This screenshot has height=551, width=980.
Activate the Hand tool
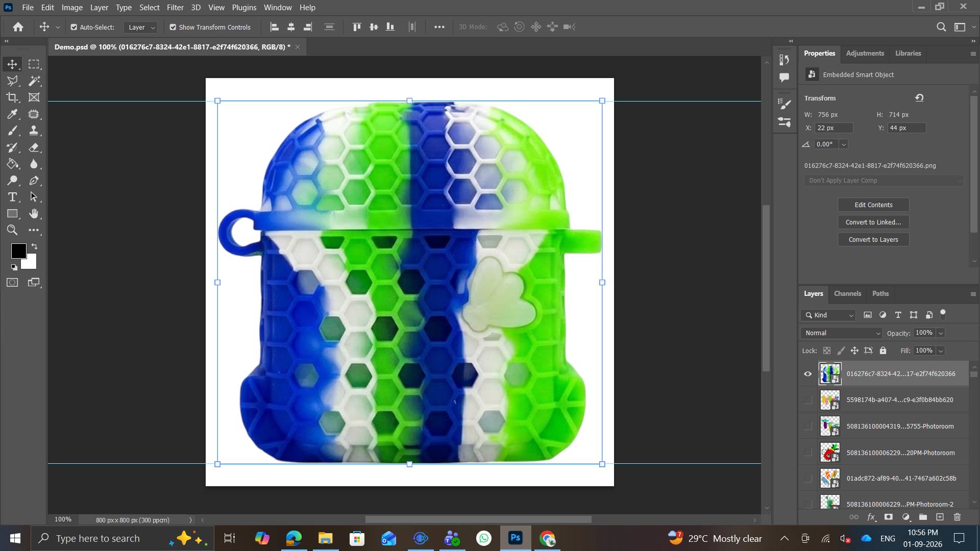[34, 213]
